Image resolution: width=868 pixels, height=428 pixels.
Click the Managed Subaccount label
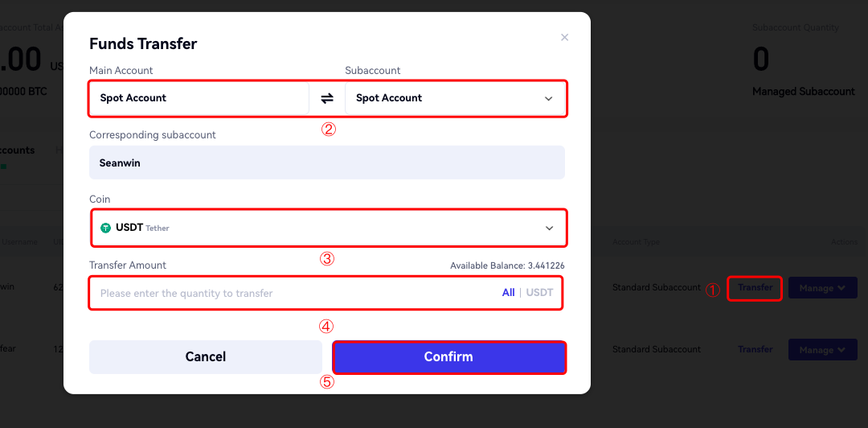(x=803, y=92)
